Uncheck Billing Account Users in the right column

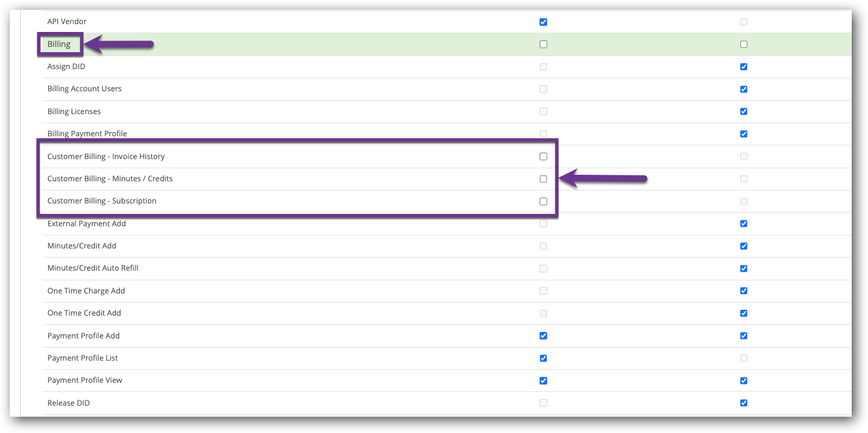[744, 89]
